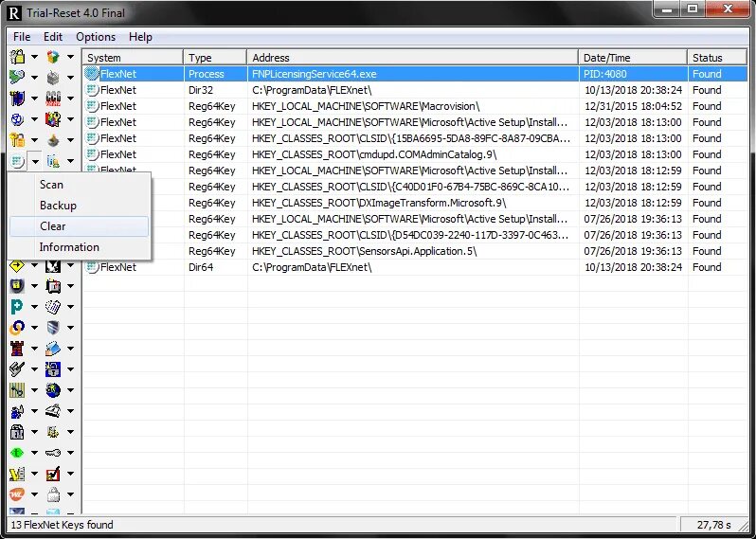Sort by the Date/Time column header

[x=633, y=58]
